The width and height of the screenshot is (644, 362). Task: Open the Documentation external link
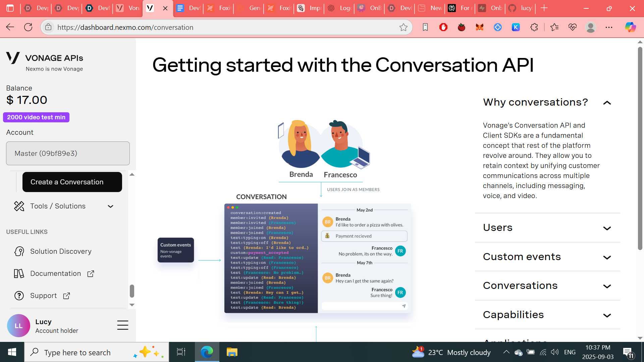click(91, 274)
